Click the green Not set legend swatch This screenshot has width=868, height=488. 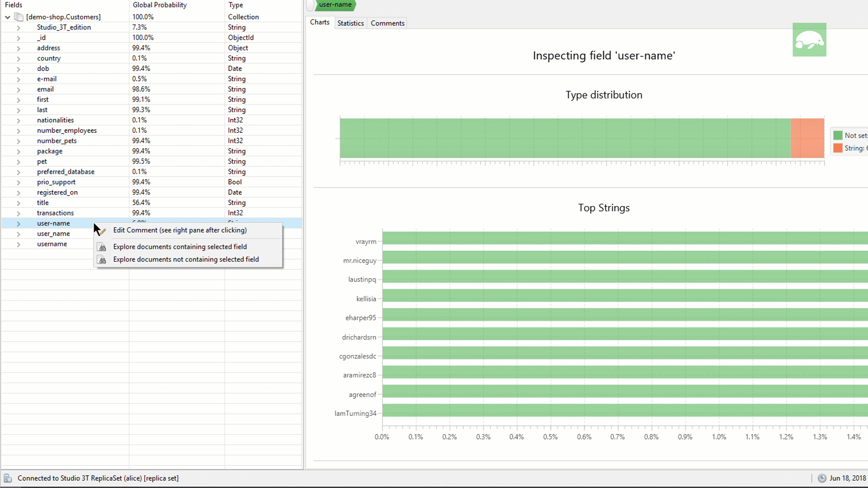pyautogui.click(x=838, y=136)
